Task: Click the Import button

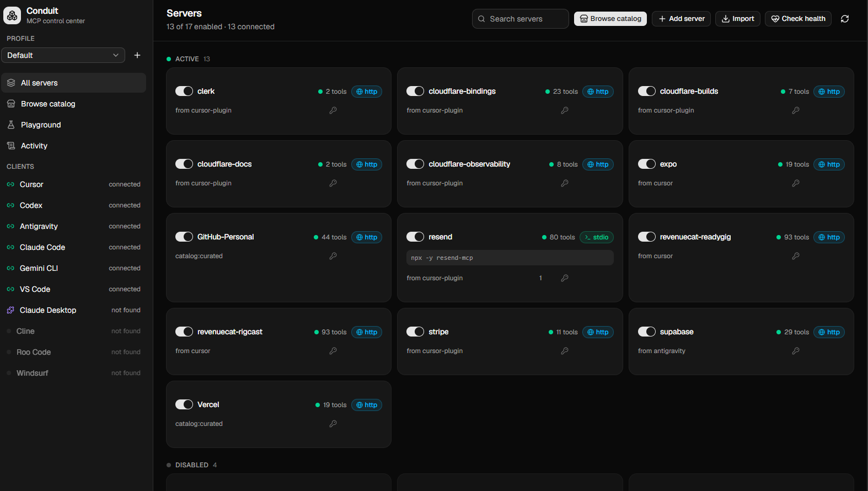Action: [x=738, y=19]
